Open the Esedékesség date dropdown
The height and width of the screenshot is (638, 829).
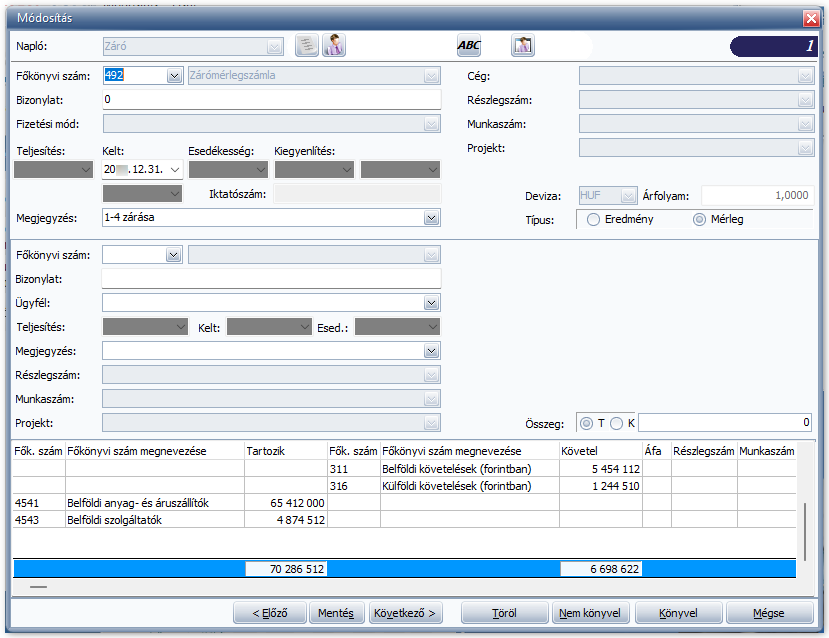click(261, 170)
